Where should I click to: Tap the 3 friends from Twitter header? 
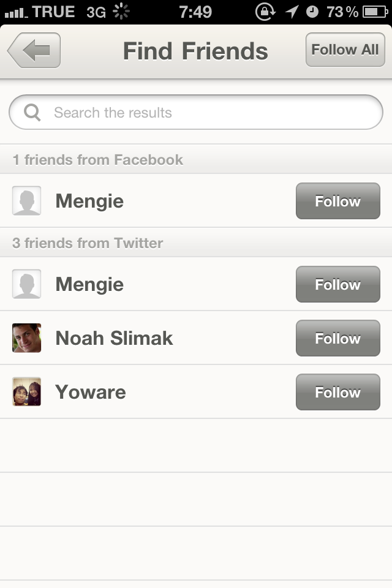coord(88,243)
